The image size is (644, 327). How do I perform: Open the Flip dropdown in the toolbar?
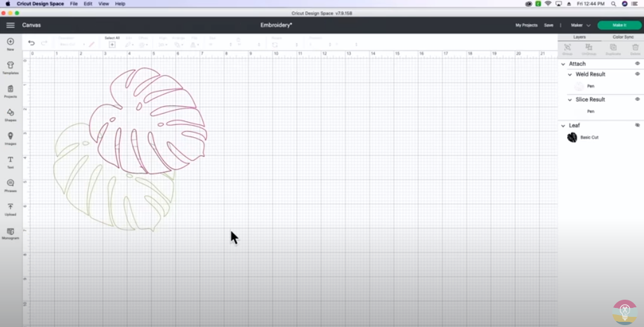click(195, 44)
